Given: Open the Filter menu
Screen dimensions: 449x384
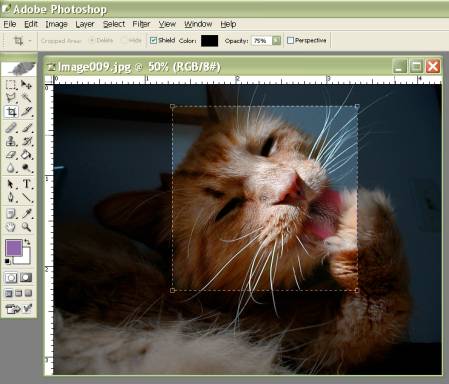Looking at the screenshot, I should click(x=141, y=24).
